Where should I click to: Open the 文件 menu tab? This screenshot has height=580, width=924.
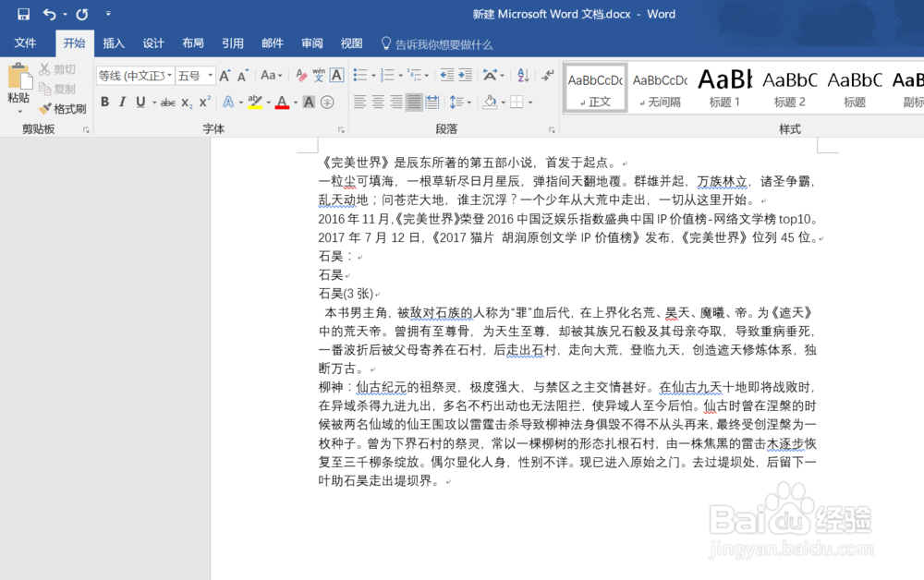(x=25, y=43)
